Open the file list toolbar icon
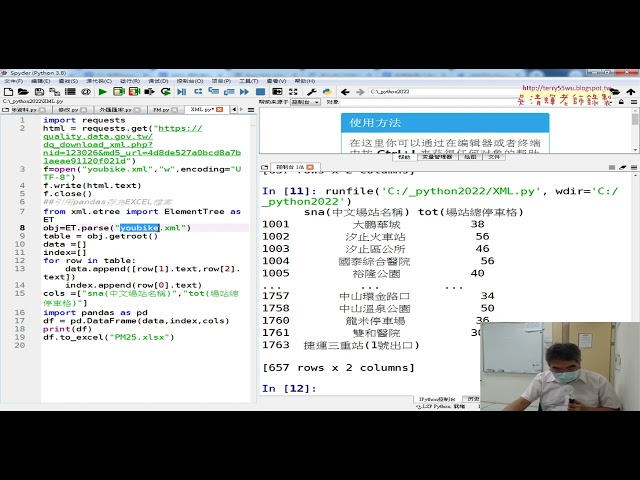640x480 pixels. [70, 92]
